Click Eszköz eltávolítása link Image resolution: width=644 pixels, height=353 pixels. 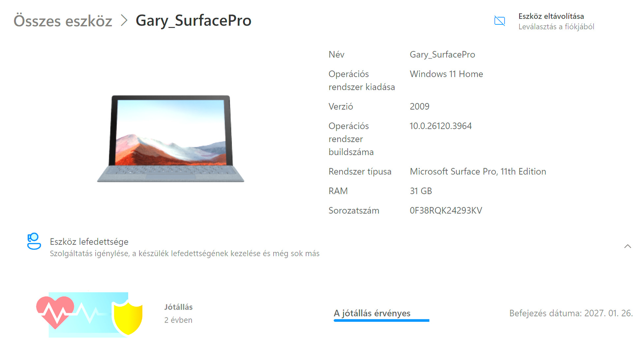[x=551, y=16]
